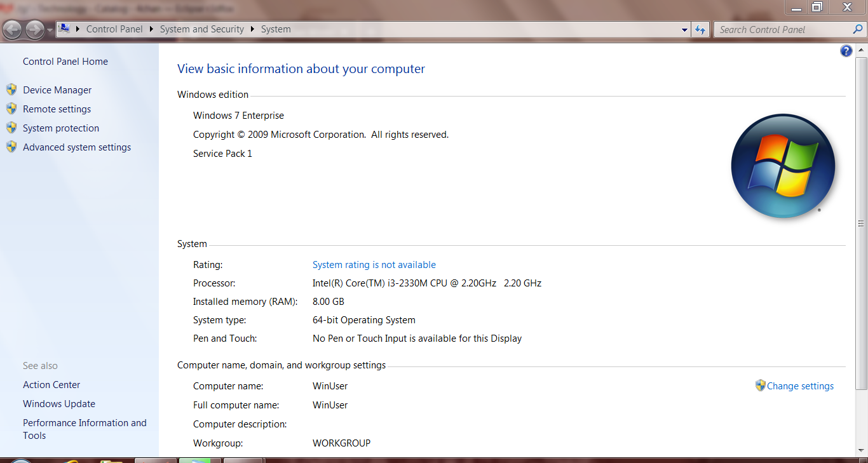868x463 pixels.
Task: Click the Windows 7 Enterprise edition text
Action: [239, 116]
